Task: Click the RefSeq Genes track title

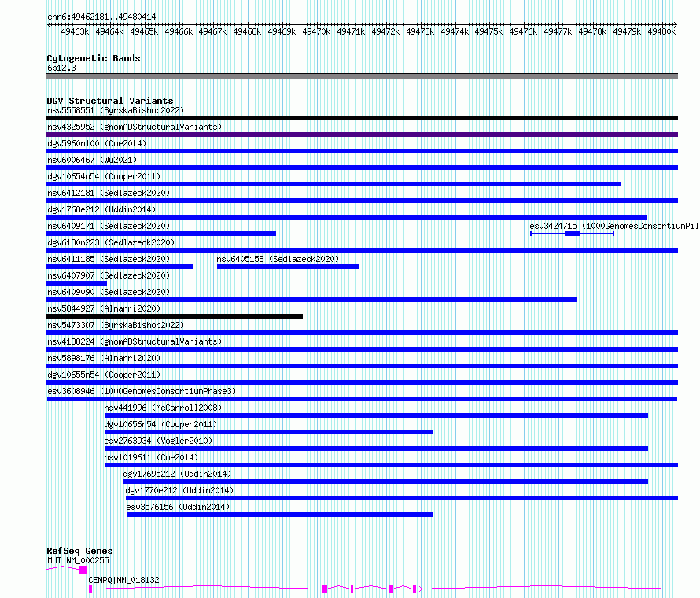Action: point(79,551)
